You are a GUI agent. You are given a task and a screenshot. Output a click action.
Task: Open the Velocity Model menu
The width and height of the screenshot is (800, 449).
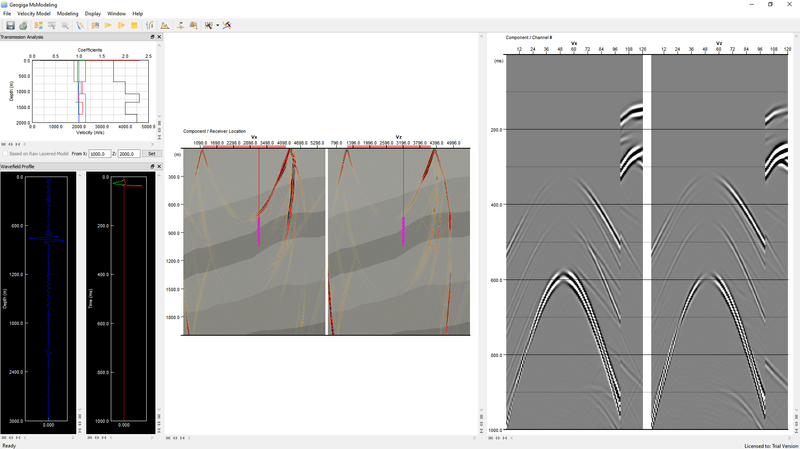point(34,14)
